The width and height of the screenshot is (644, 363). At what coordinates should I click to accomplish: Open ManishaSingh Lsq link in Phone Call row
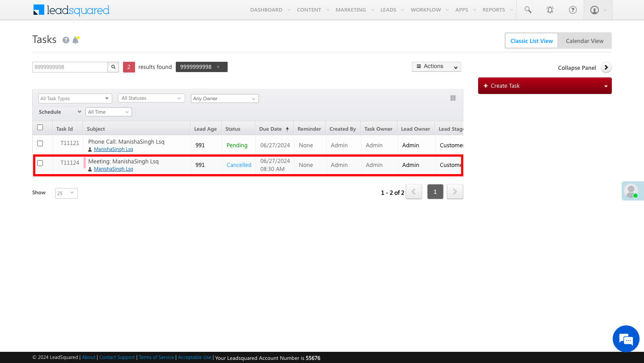pos(113,149)
